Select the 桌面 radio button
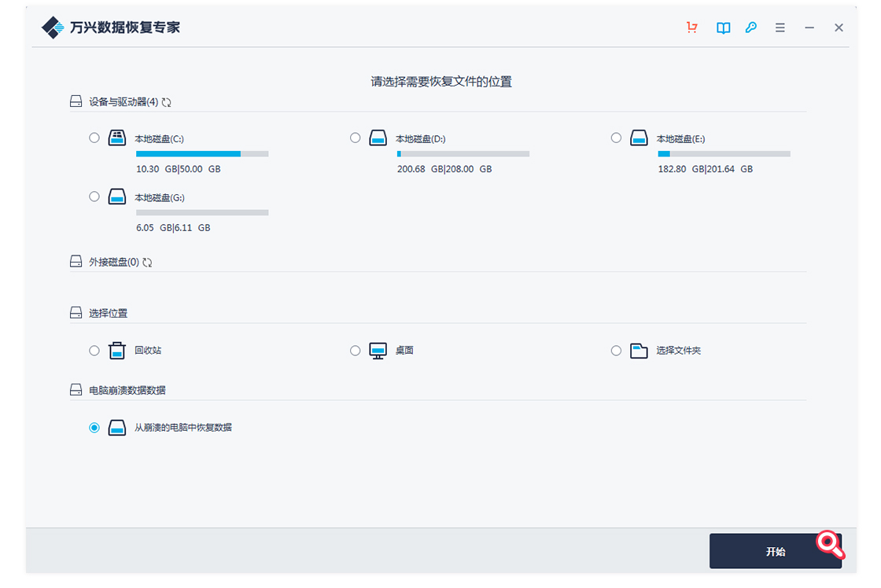Screen dimensions: 881x588 [355, 351]
